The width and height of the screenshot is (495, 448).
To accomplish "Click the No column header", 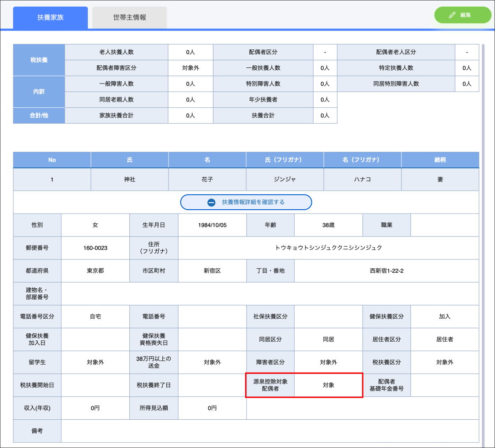I will 52,160.
